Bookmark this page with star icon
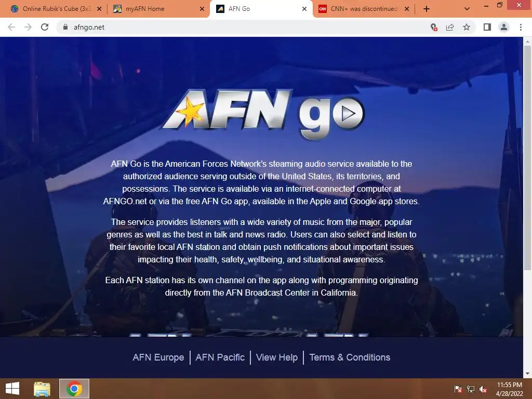This screenshot has height=399, width=532. 467,27
